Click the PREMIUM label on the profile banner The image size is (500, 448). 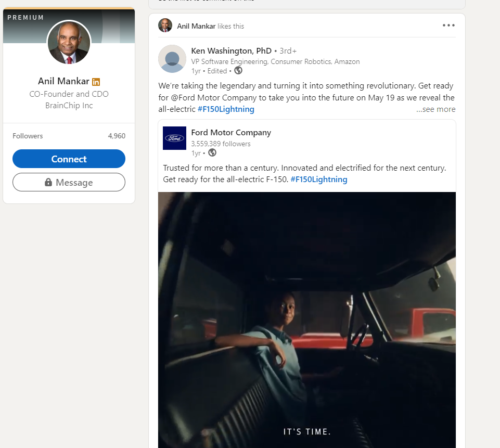[25, 18]
